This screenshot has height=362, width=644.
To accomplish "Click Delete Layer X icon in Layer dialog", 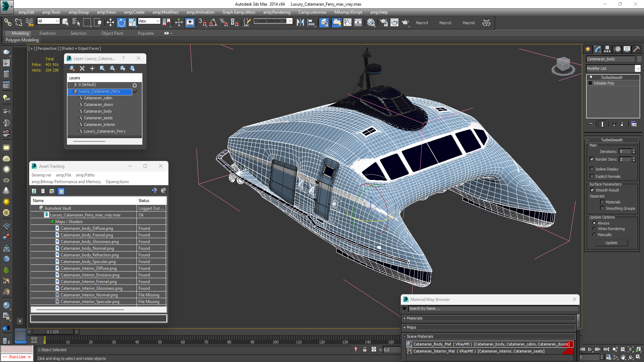I will coord(82,68).
